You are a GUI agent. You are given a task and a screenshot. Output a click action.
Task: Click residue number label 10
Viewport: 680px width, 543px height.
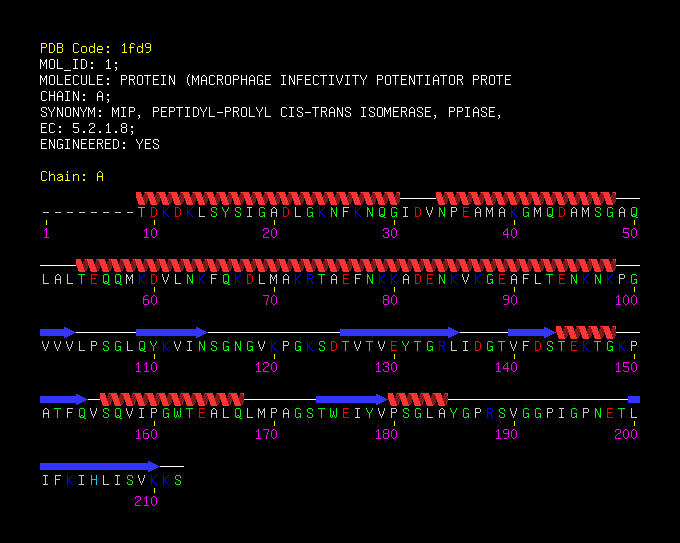coord(150,233)
